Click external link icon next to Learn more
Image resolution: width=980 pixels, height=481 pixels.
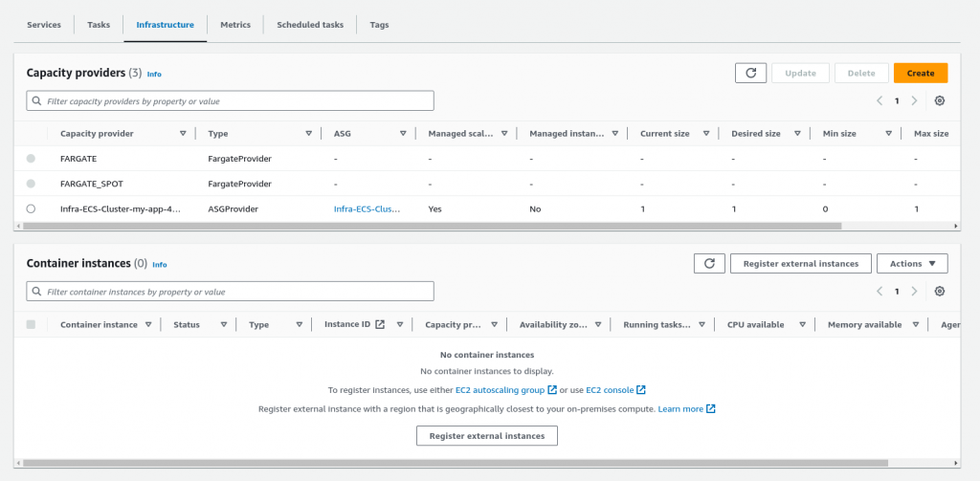(711, 409)
